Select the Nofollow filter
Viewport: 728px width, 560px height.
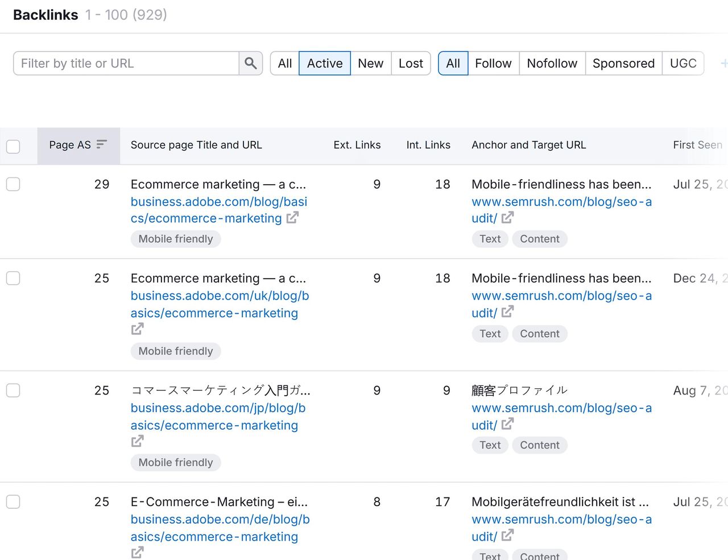click(552, 63)
